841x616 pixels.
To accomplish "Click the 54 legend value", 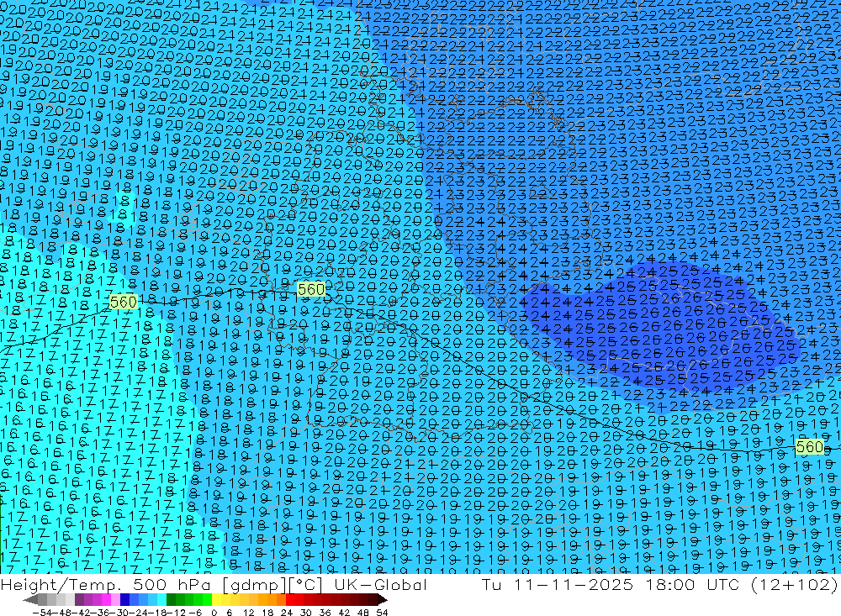I will pos(382,613).
